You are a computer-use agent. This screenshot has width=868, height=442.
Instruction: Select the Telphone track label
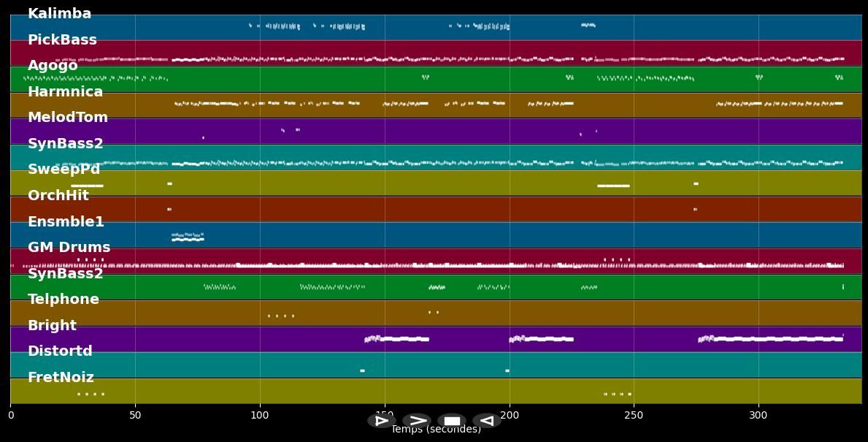(64, 300)
